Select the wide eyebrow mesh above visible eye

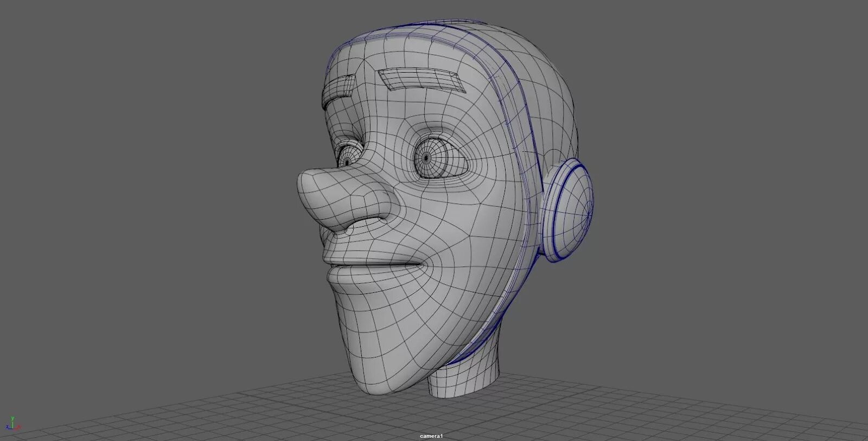(x=421, y=80)
